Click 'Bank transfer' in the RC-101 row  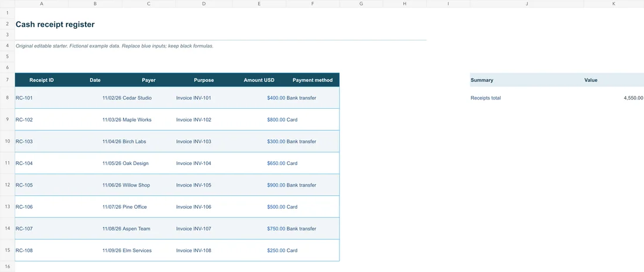pos(313,98)
